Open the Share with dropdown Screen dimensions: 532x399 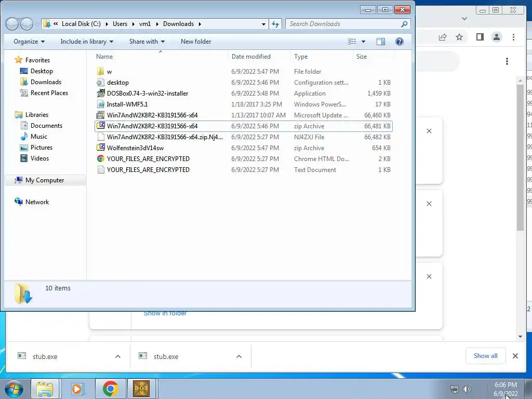click(147, 42)
